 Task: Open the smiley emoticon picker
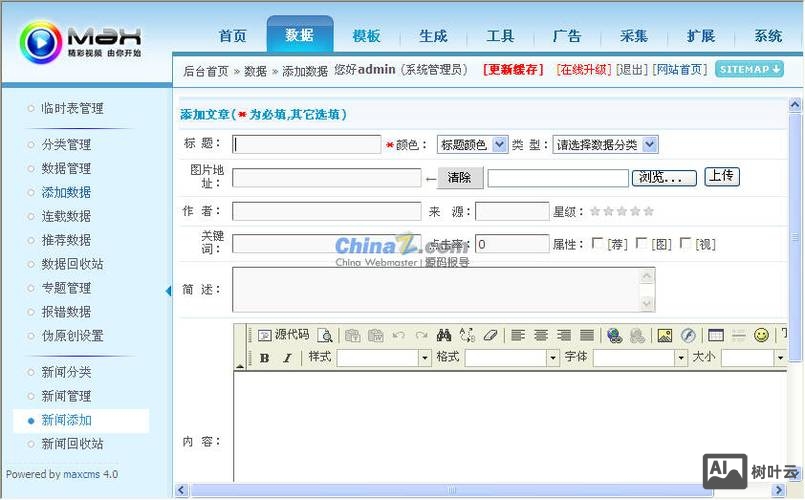coord(761,335)
